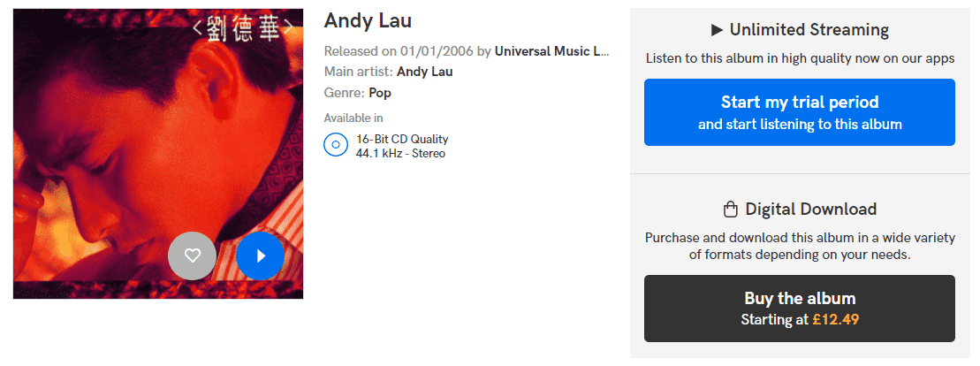The height and width of the screenshot is (366, 980).
Task: Click the £12.49 starting price
Action: point(836,320)
